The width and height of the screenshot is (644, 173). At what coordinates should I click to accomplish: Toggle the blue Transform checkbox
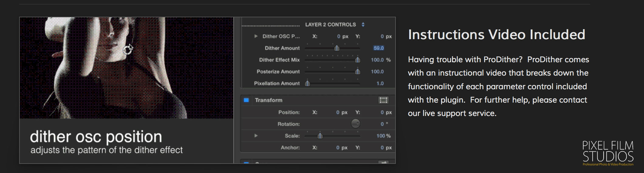(246, 100)
